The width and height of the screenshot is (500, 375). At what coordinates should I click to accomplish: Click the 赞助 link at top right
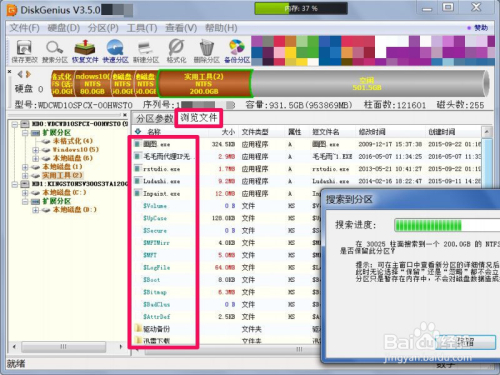point(481,28)
